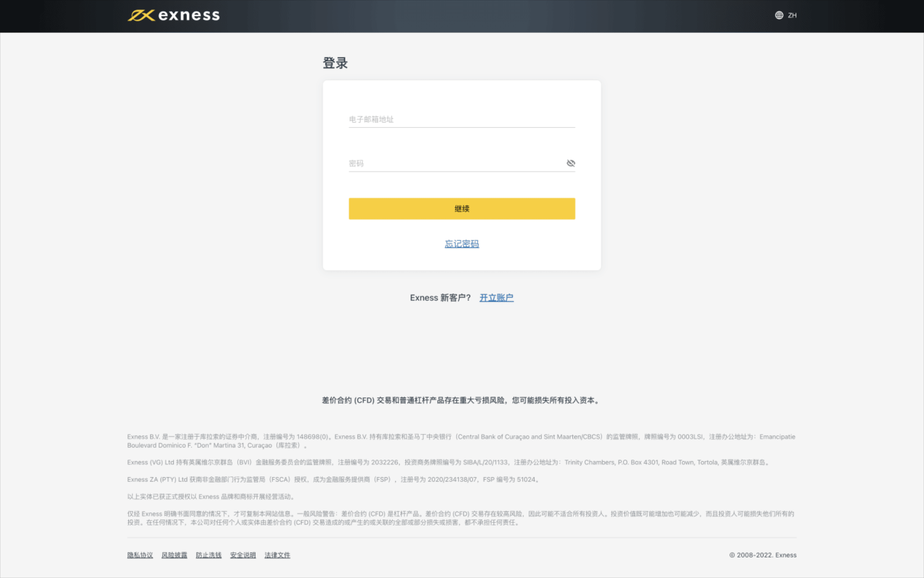Viewport: 924px width, 578px height.
Task: Open the 风险披露 footer link
Action: (x=174, y=555)
